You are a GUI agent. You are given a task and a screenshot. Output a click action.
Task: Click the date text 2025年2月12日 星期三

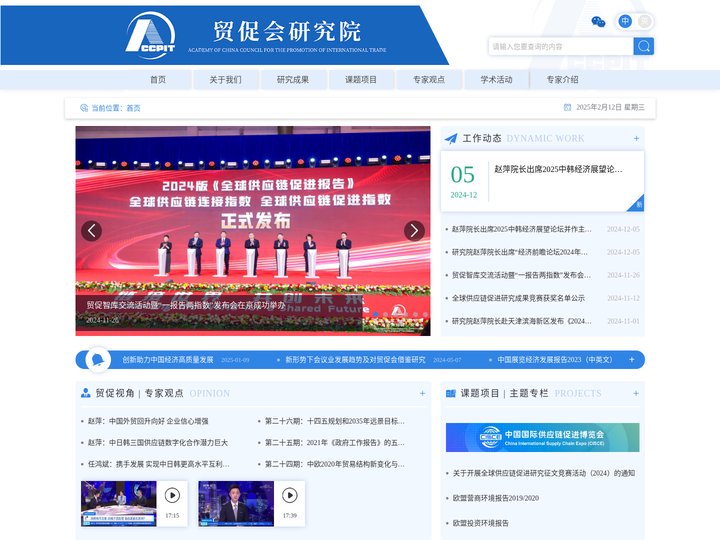[x=610, y=107]
